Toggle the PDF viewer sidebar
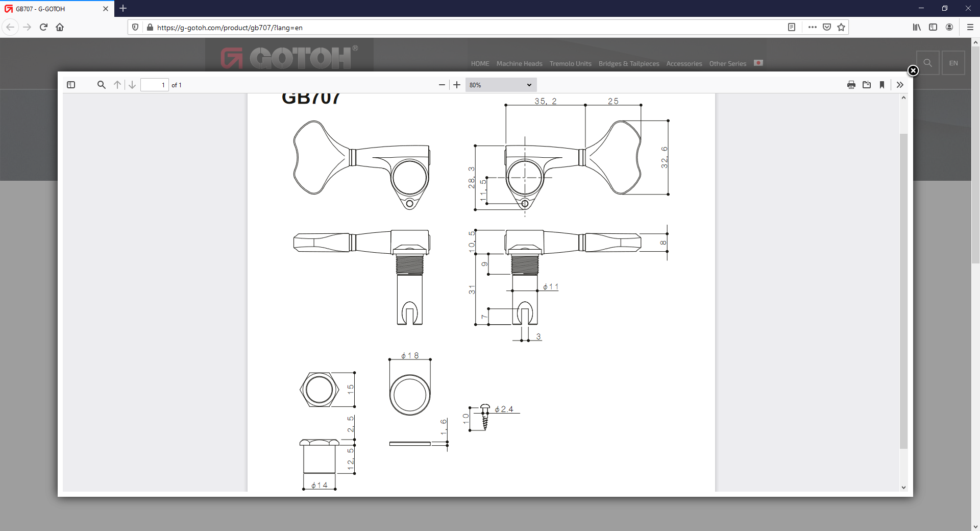This screenshot has height=531, width=980. 71,85
